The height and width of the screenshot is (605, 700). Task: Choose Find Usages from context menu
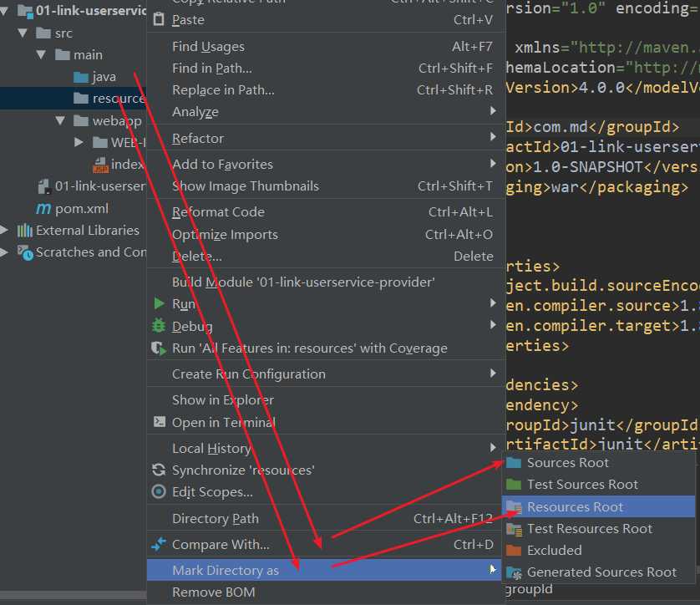click(326, 47)
